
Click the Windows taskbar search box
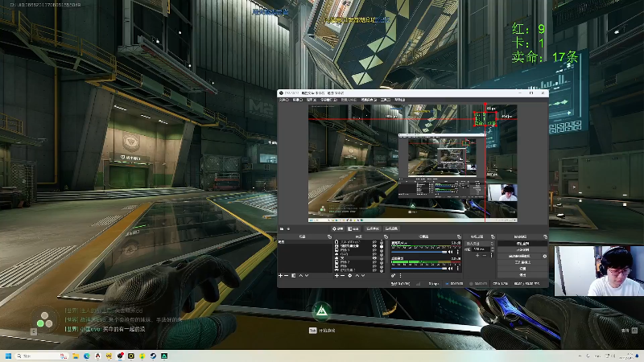43,356
